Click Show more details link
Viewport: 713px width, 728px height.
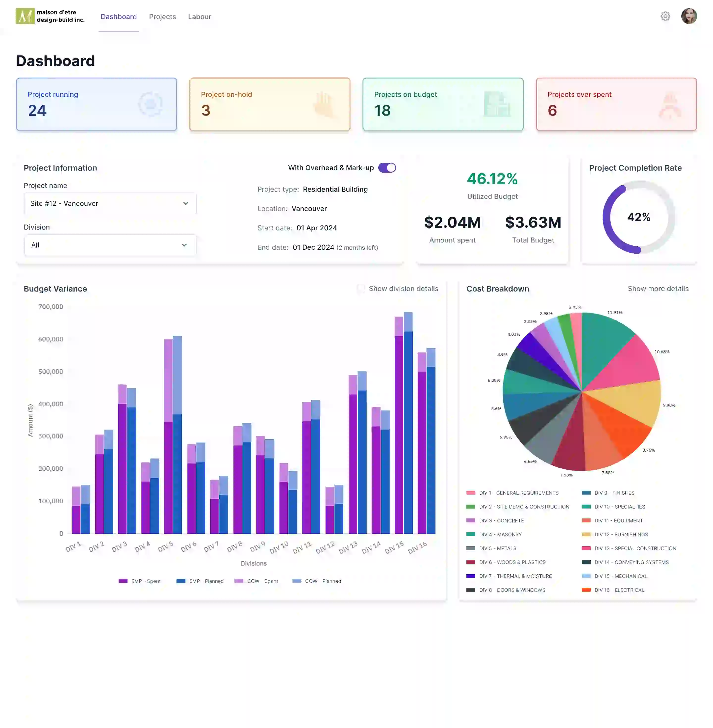click(x=658, y=289)
